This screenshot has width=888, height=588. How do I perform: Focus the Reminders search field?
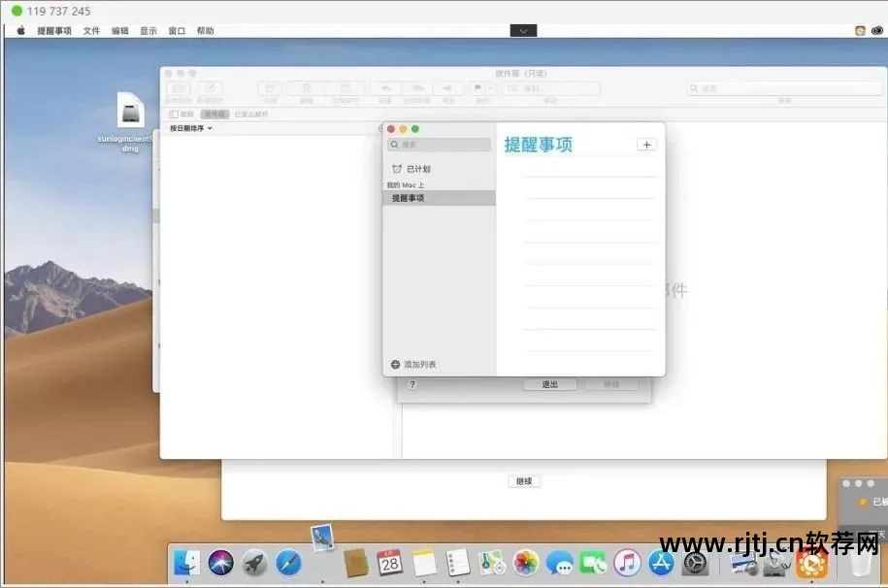tap(441, 145)
